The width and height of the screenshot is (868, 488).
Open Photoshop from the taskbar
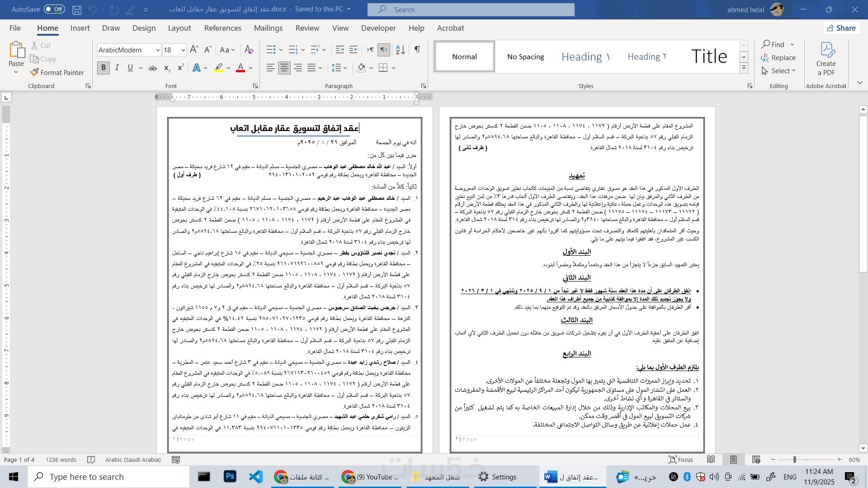point(230,477)
